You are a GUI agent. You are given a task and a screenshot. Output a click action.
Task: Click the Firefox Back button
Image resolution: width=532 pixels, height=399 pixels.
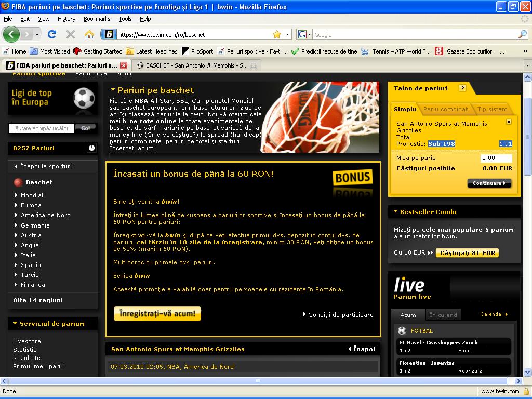[11, 34]
